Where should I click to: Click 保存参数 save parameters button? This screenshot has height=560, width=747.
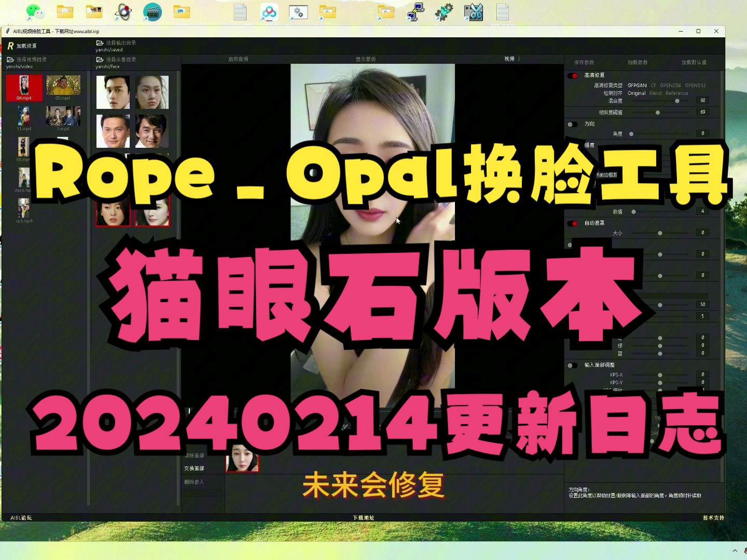pyautogui.click(x=584, y=62)
